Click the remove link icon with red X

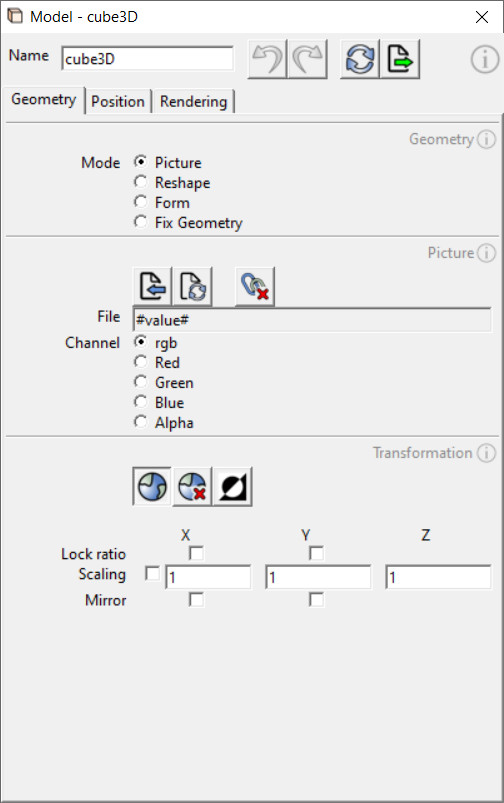coord(255,286)
